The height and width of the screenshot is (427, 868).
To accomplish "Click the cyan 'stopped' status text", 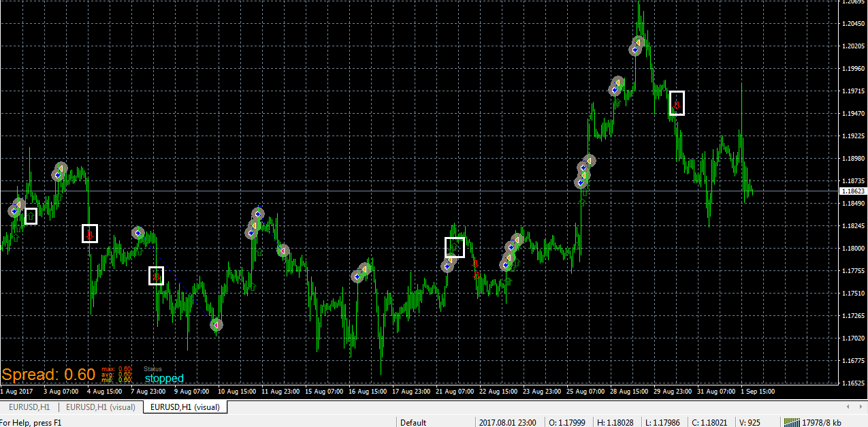I will [164, 379].
